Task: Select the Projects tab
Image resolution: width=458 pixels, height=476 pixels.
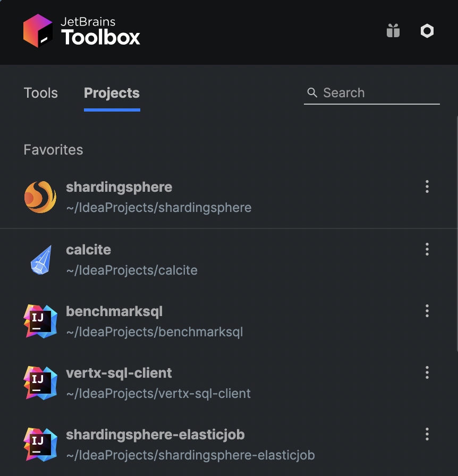Action: click(x=112, y=93)
